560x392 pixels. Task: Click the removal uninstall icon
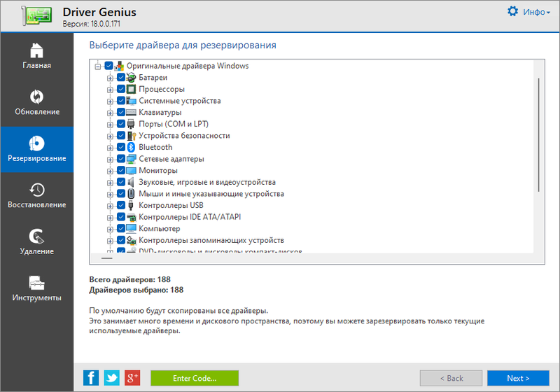(x=36, y=237)
